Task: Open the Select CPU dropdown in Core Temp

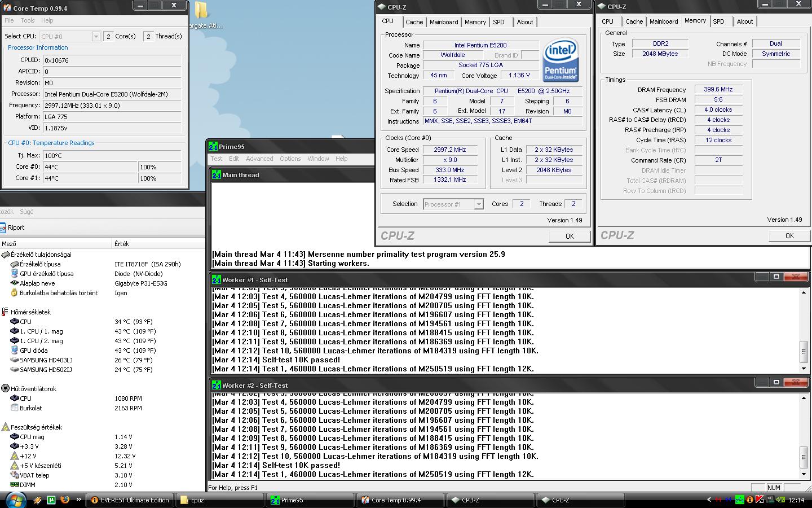Action: point(95,36)
